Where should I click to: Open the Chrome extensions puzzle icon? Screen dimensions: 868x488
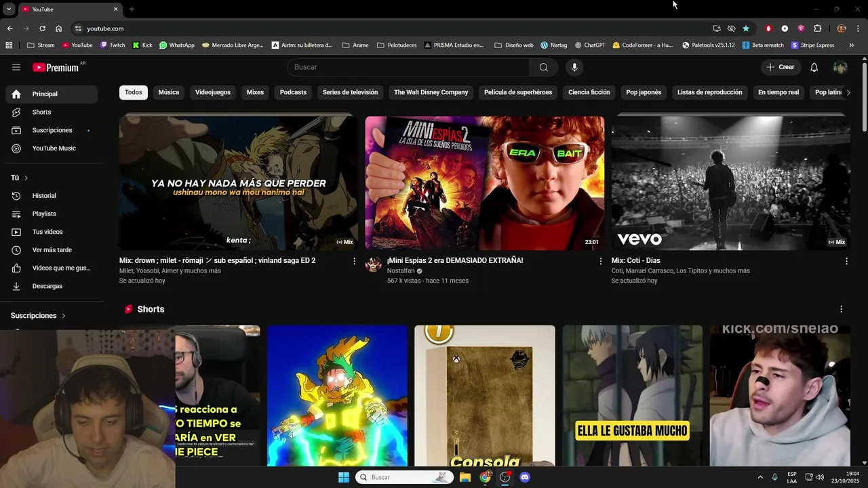pyautogui.click(x=817, y=28)
